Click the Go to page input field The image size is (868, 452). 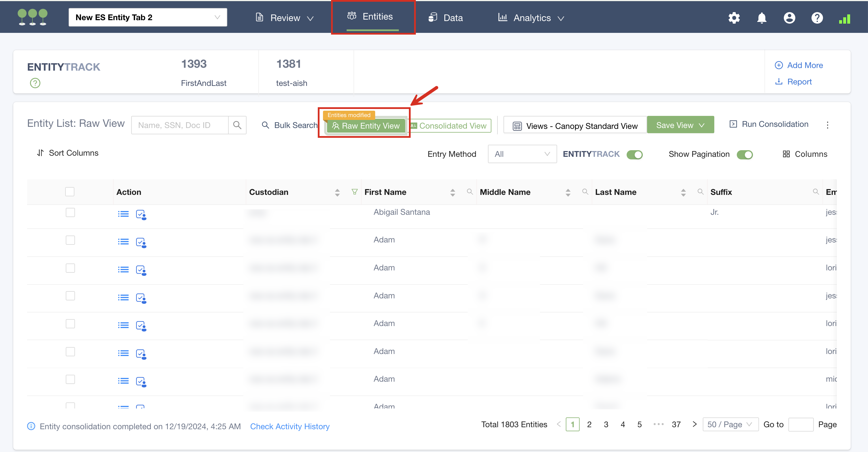pos(801,424)
